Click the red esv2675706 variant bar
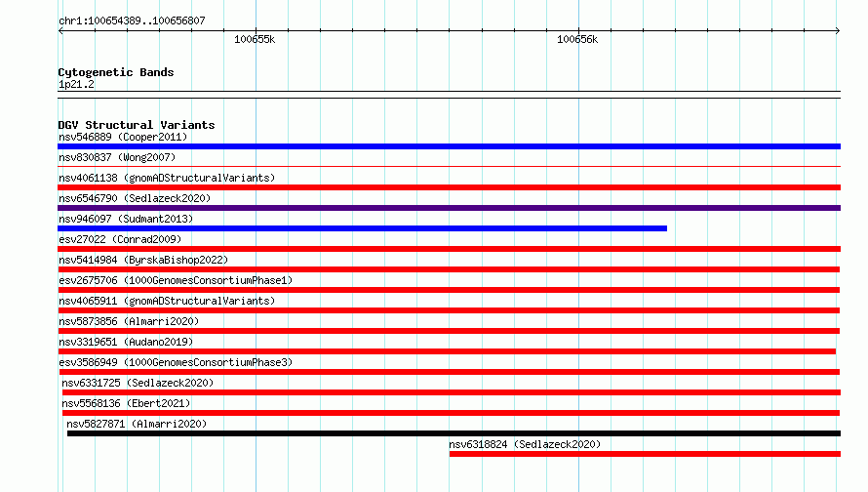 [x=449, y=290]
